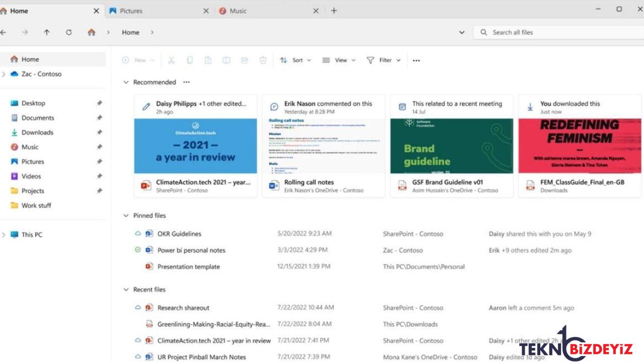Click the Cut scissors icon
This screenshot has width=644, height=362.
tap(171, 60)
